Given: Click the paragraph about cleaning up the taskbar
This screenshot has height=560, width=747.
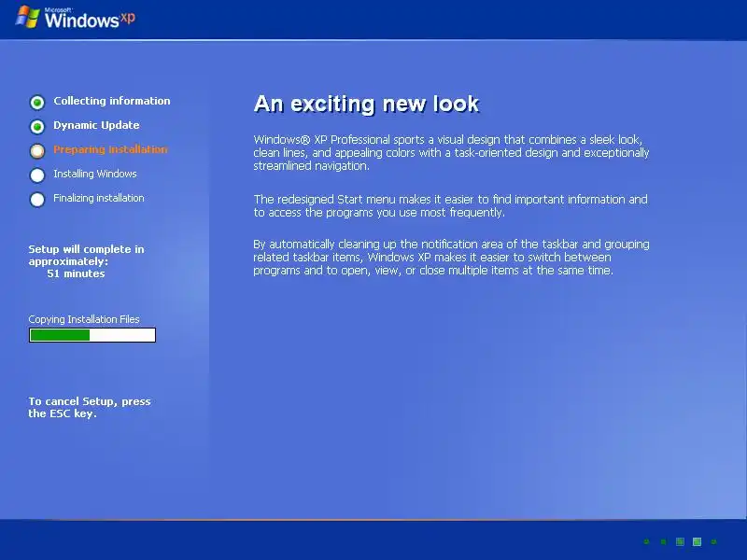Looking at the screenshot, I should click(x=451, y=258).
